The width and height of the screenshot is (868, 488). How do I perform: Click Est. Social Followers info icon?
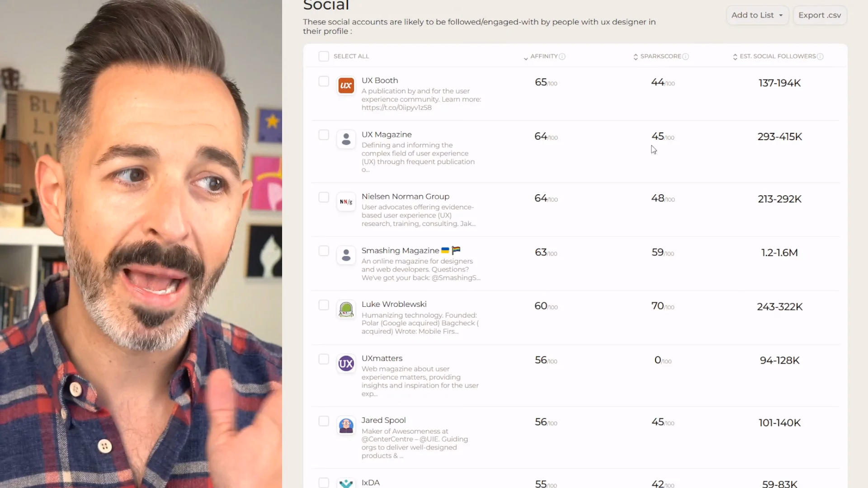(x=820, y=56)
